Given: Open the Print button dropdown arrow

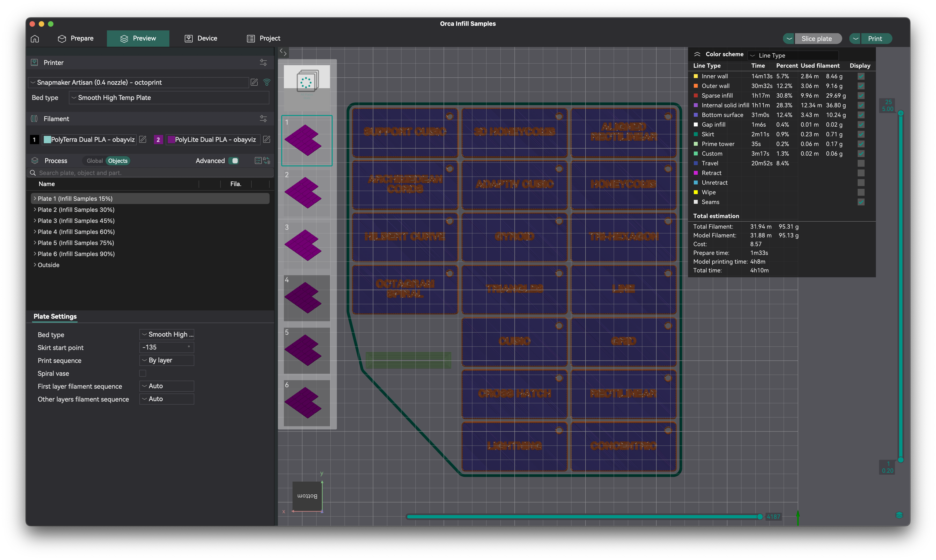Looking at the screenshot, I should coord(856,38).
